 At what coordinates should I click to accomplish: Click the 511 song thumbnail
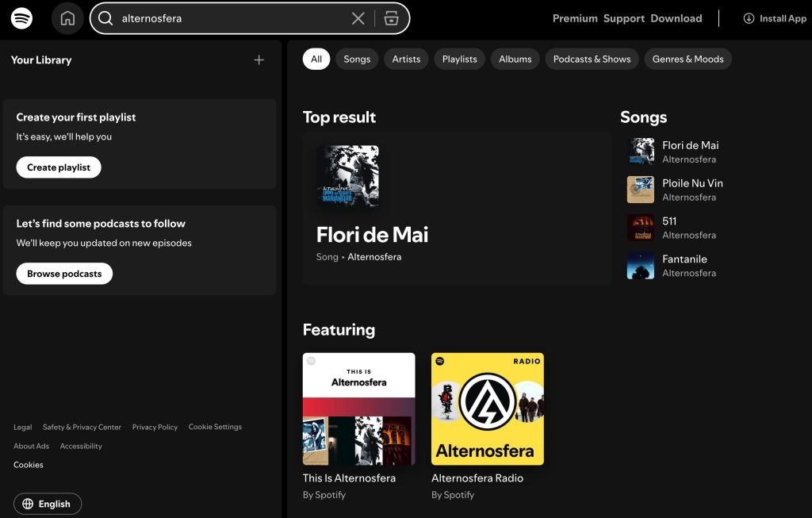tap(641, 227)
